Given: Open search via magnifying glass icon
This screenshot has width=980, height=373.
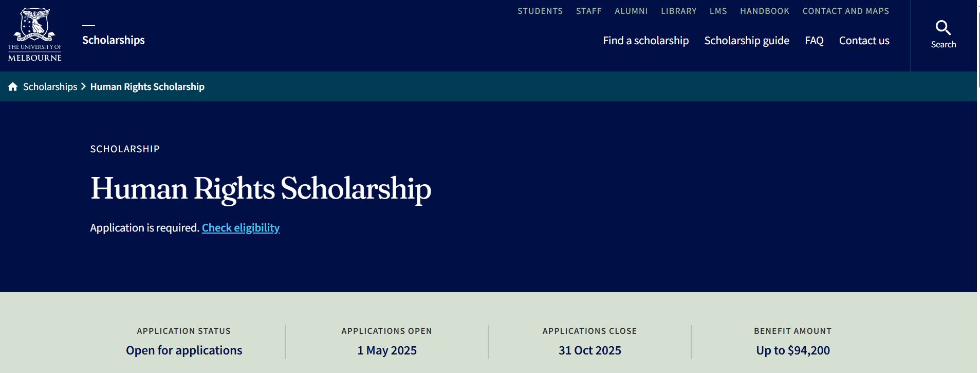Looking at the screenshot, I should (943, 27).
